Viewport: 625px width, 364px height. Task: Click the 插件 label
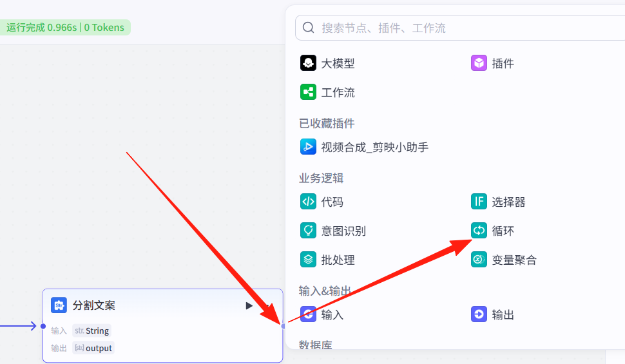tap(503, 63)
